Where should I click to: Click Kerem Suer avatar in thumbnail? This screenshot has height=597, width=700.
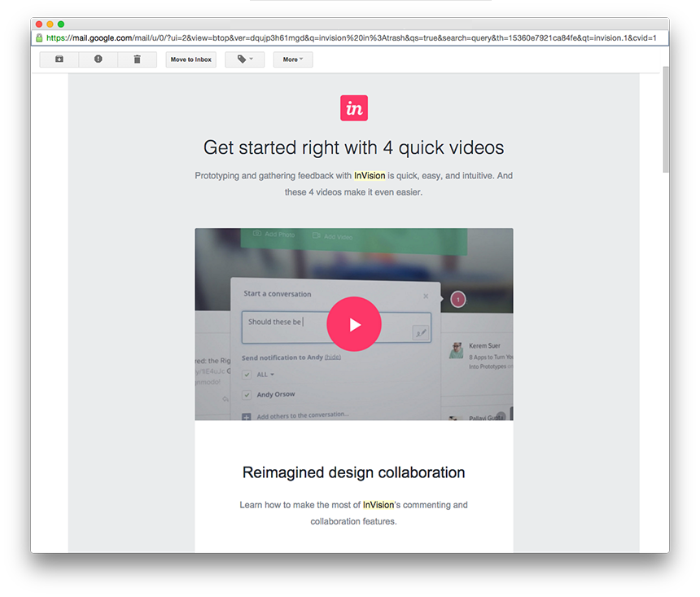tap(457, 350)
